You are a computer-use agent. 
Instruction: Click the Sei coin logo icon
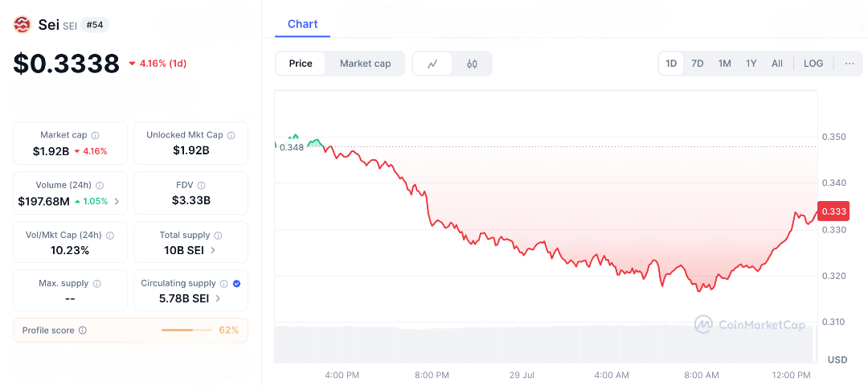(x=22, y=25)
